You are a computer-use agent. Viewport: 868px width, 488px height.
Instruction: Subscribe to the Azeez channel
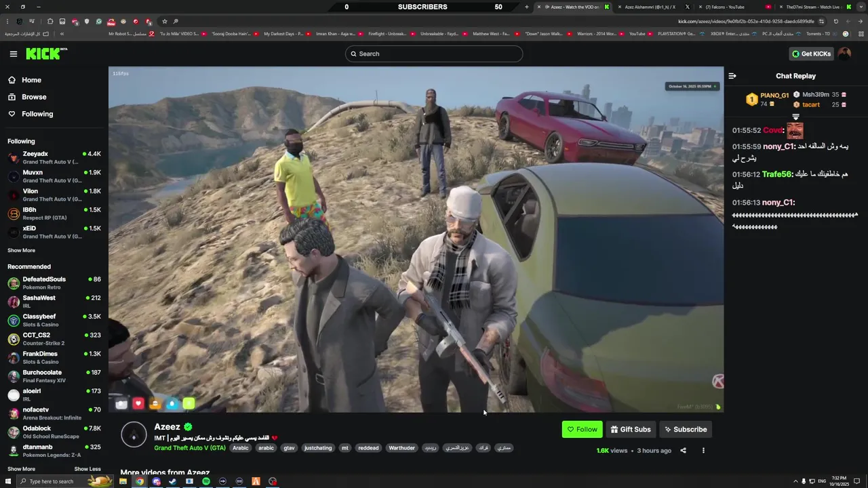686,429
